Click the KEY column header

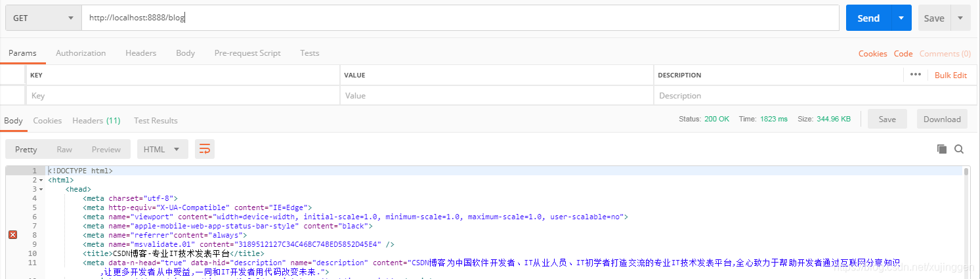(36, 75)
